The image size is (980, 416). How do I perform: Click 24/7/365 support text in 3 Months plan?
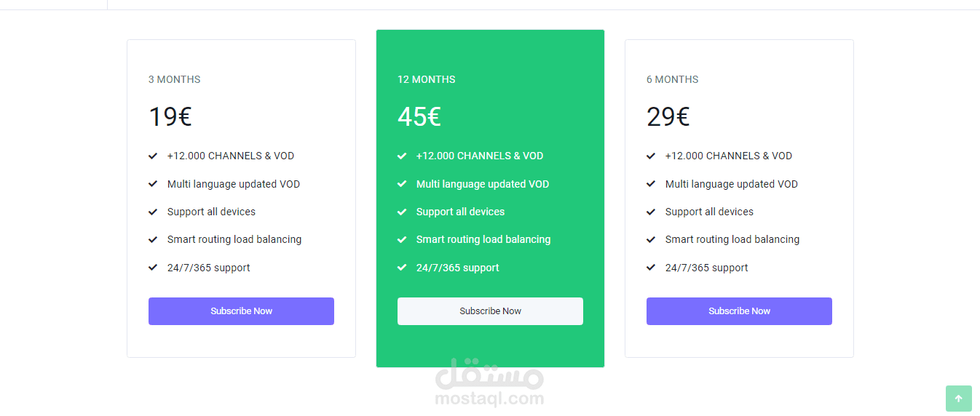[208, 268]
